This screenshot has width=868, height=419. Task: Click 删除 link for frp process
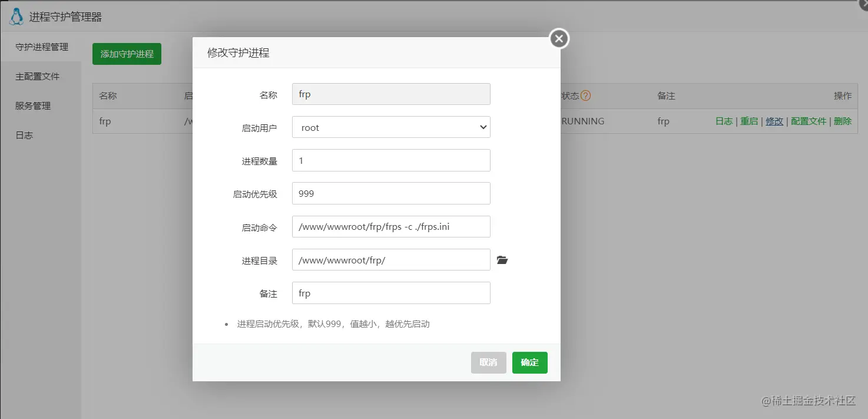[x=843, y=121]
